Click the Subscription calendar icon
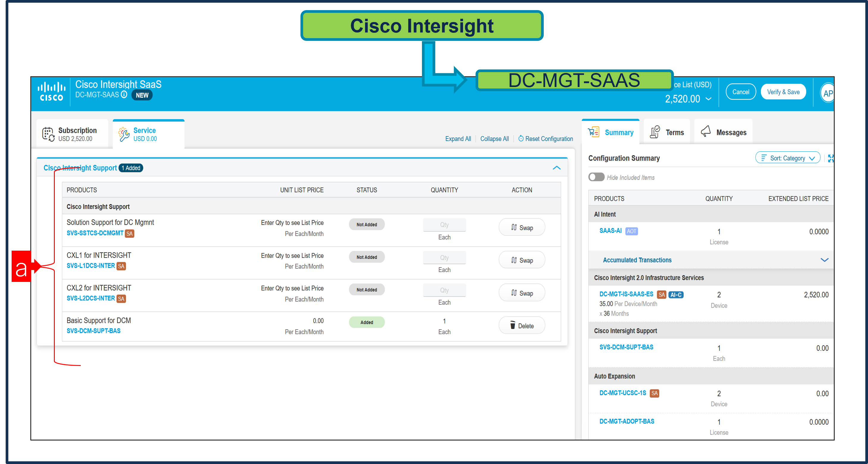The height and width of the screenshot is (464, 868). [x=48, y=134]
